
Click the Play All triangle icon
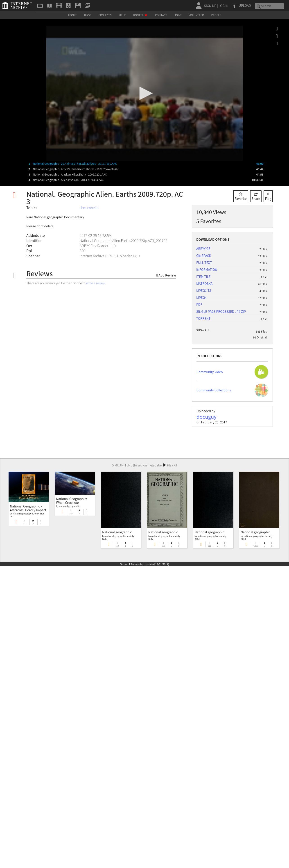click(x=165, y=465)
